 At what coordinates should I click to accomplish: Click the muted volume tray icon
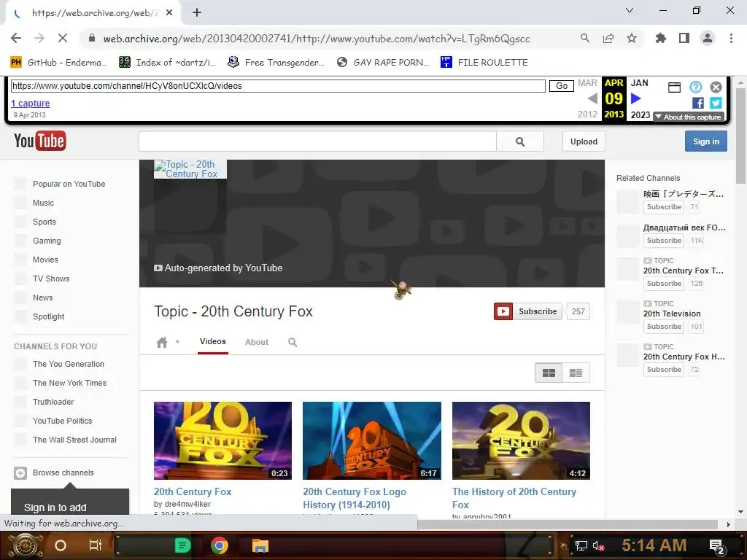tap(599, 546)
